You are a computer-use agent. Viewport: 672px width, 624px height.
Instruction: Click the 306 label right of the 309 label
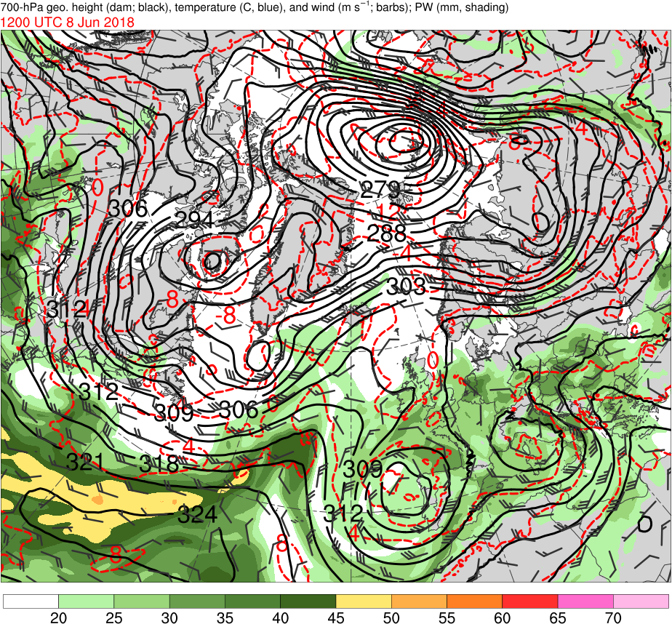pyautogui.click(x=239, y=410)
